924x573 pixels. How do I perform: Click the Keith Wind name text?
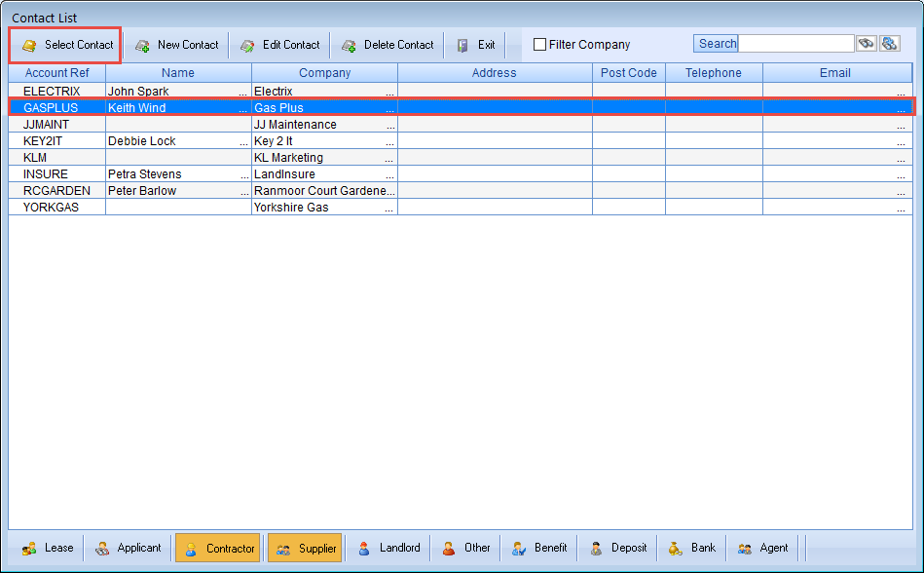[x=136, y=108]
